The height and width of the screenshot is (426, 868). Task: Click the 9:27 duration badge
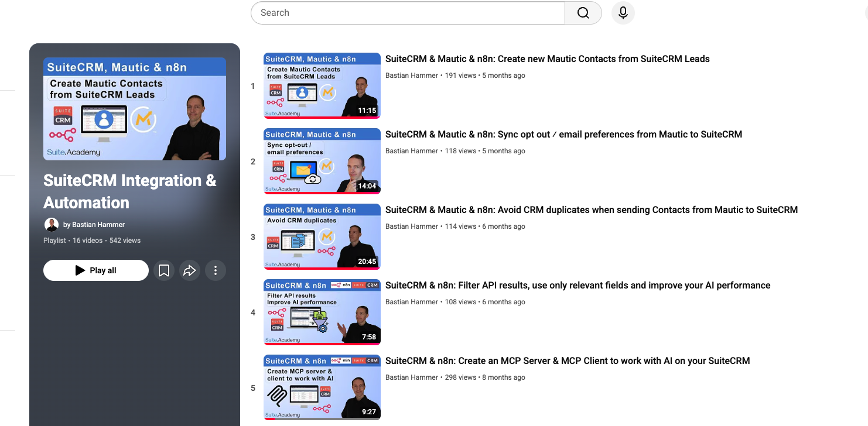[x=369, y=412]
